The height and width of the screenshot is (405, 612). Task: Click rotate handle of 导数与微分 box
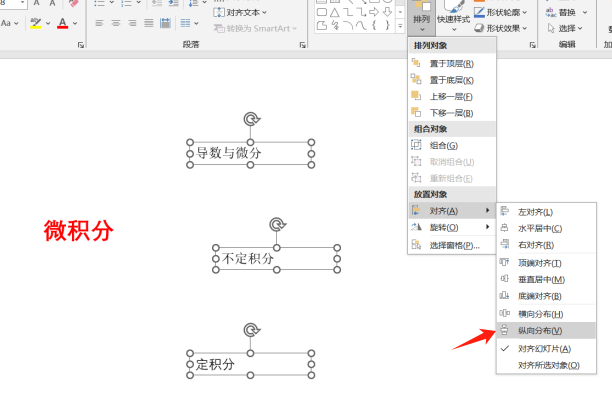(x=252, y=119)
